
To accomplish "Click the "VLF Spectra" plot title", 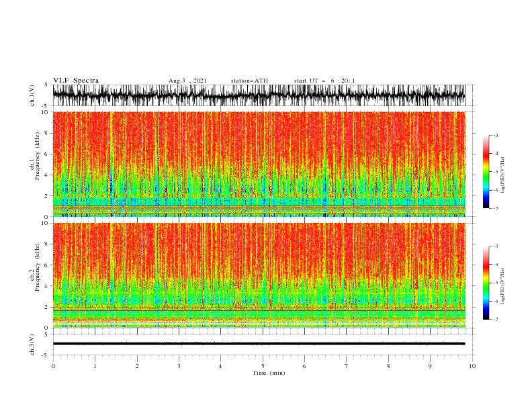I will pyautogui.click(x=76, y=81).
